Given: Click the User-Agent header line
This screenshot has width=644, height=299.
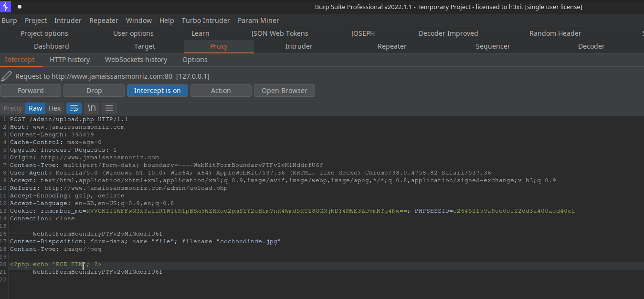Looking at the screenshot, I should pyautogui.click(x=251, y=173).
